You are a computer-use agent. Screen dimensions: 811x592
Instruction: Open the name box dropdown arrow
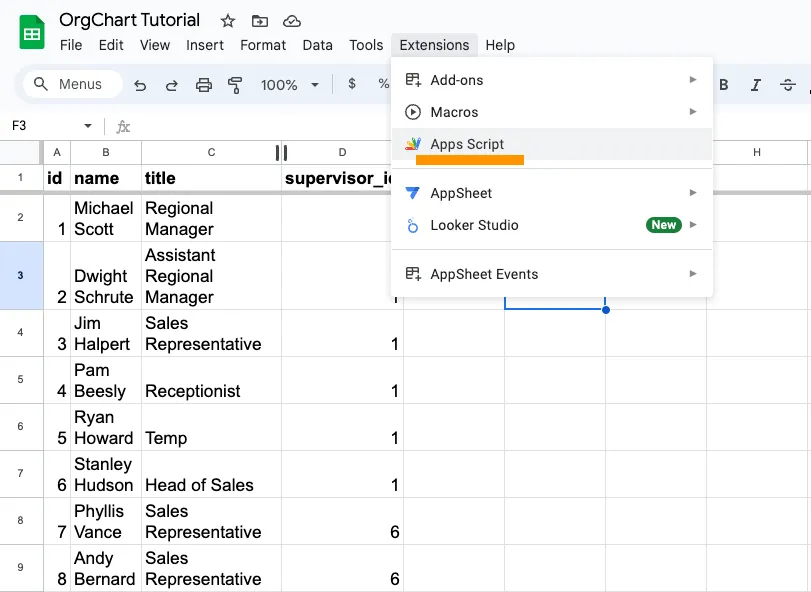pyautogui.click(x=88, y=126)
